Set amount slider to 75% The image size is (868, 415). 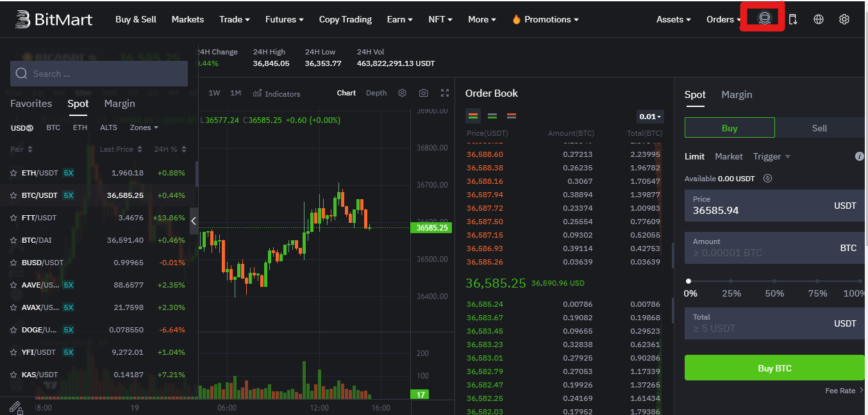click(817, 281)
